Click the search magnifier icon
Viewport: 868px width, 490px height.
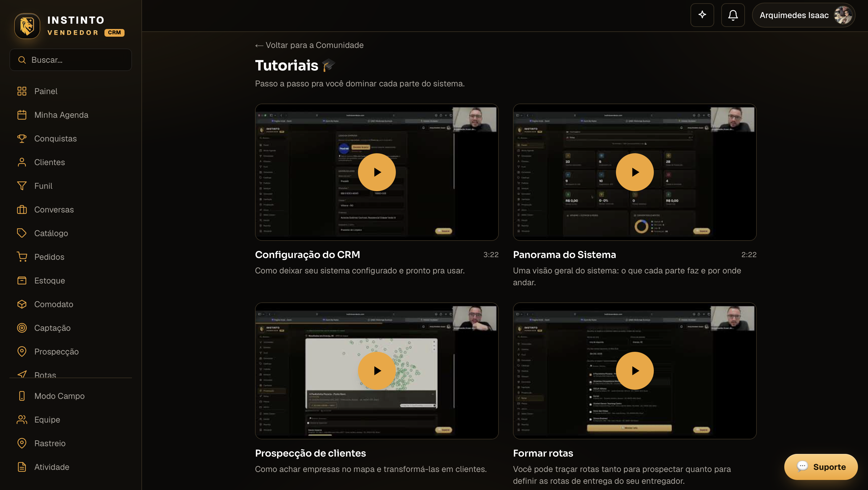(x=22, y=60)
